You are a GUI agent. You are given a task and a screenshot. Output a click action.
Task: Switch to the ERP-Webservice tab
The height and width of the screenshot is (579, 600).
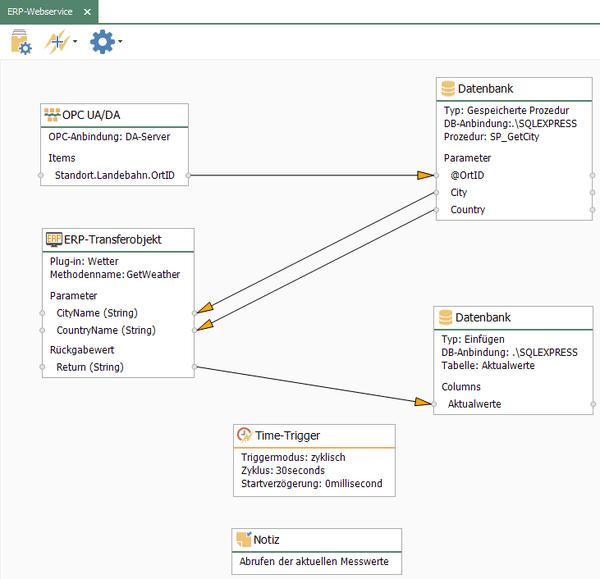tap(40, 12)
